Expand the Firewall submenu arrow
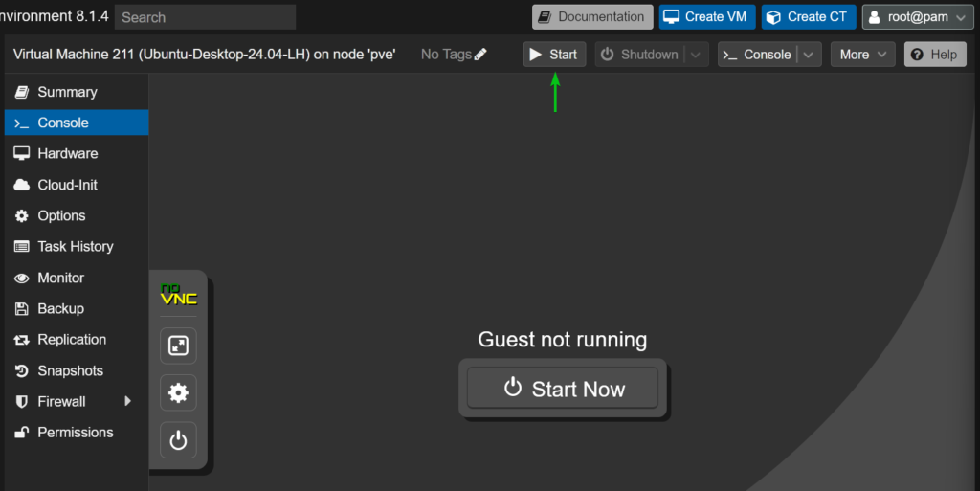Viewport: 980px width, 491px height. coord(127,401)
